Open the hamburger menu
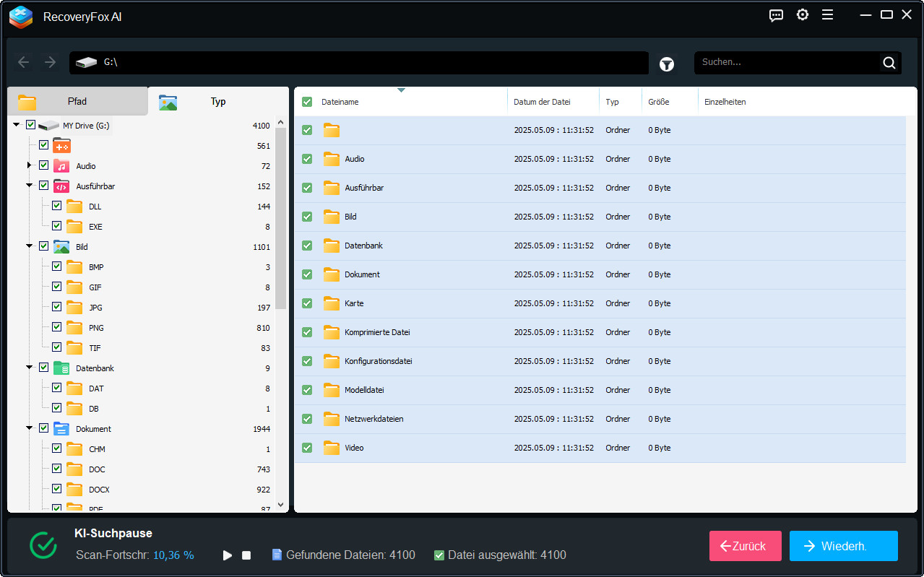This screenshot has height=577, width=924. tap(828, 15)
